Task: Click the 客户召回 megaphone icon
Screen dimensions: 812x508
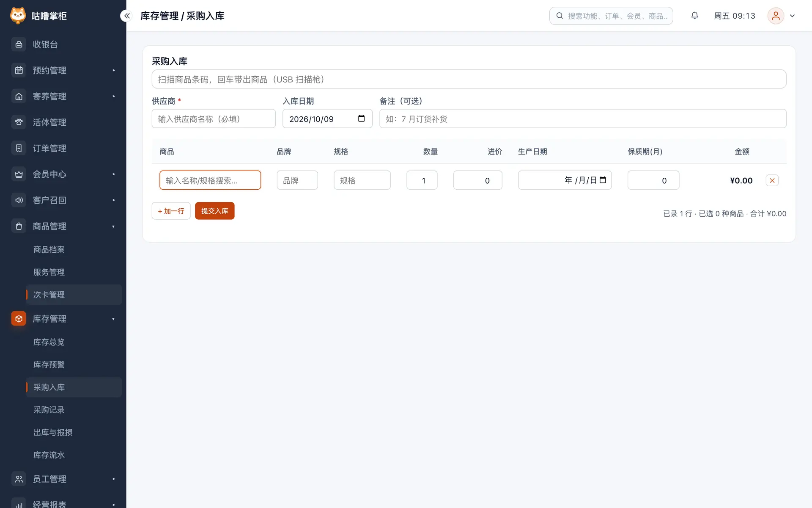Action: [19, 200]
